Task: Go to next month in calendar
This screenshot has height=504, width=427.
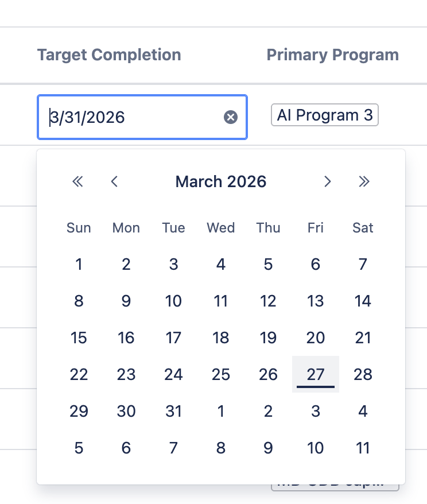Action: [x=327, y=182]
